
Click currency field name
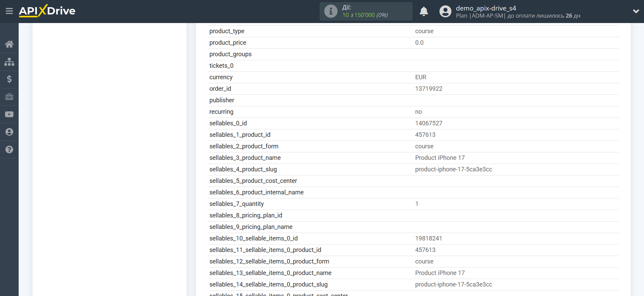[221, 77]
